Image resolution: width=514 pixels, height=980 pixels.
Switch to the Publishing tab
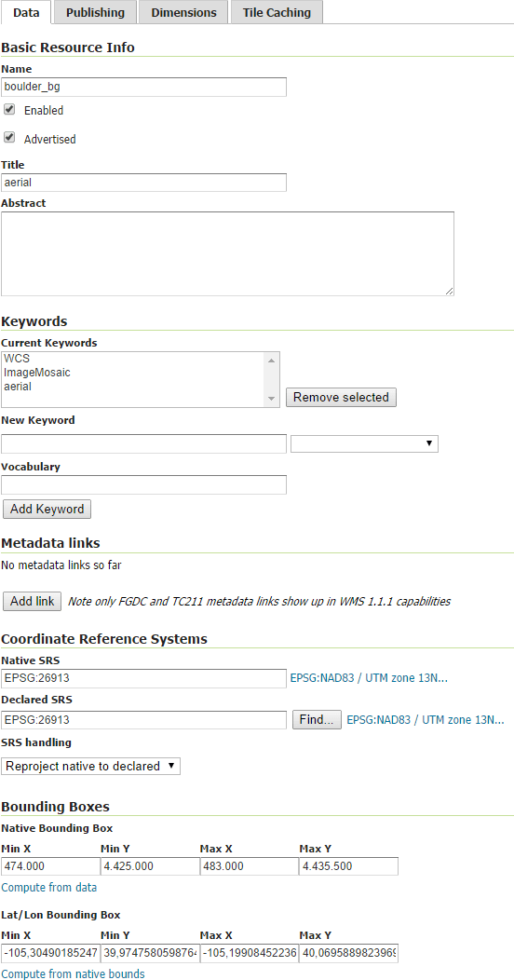click(x=95, y=12)
